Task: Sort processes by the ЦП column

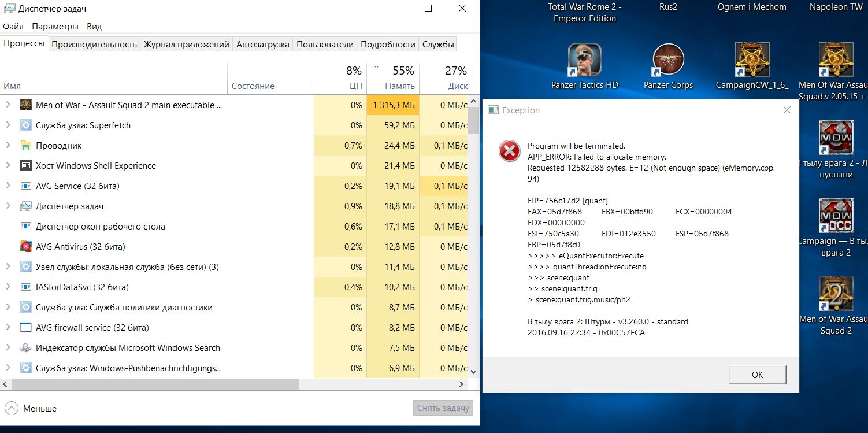Action: pyautogui.click(x=340, y=79)
